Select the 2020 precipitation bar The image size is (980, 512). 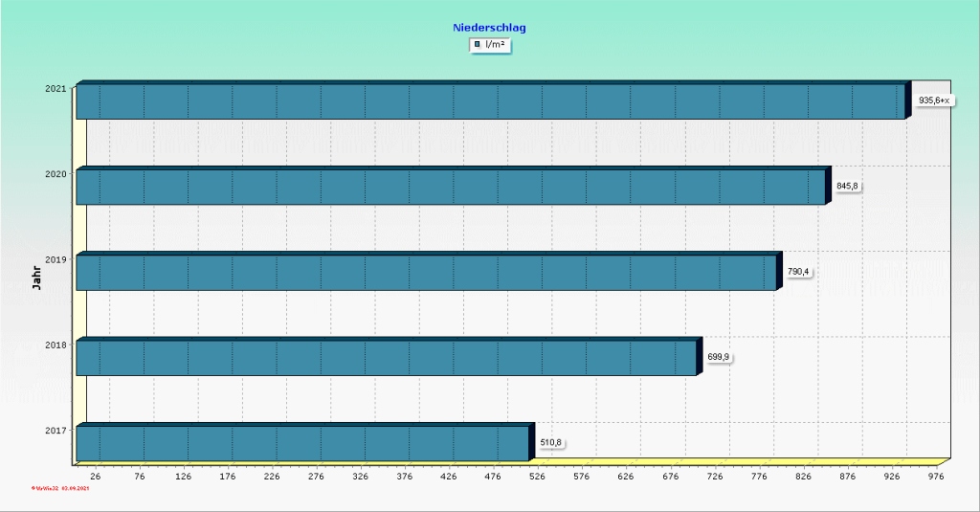(450, 187)
